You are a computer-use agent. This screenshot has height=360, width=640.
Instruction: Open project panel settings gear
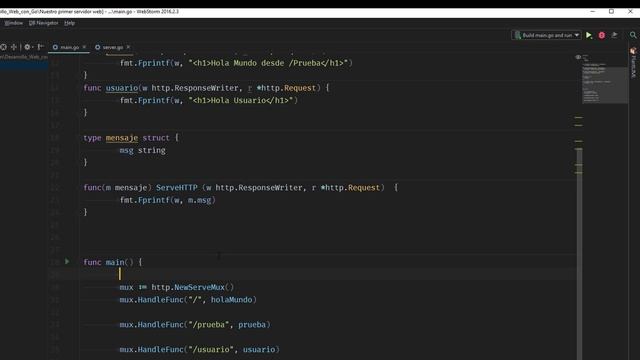[28, 47]
